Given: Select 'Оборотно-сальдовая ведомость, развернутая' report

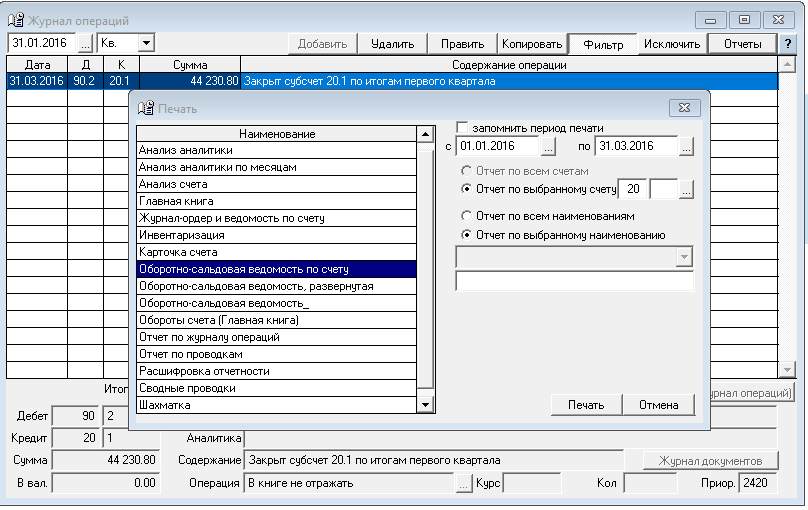Looking at the screenshot, I should [x=276, y=286].
